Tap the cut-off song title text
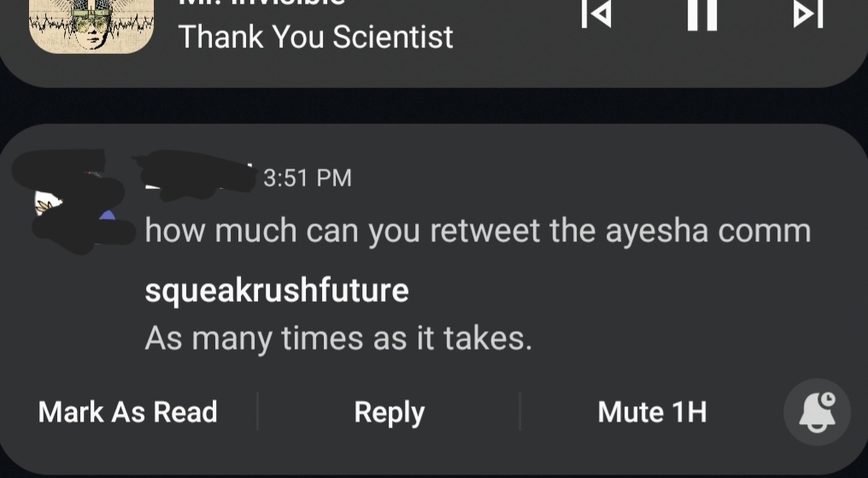 [261, 3]
